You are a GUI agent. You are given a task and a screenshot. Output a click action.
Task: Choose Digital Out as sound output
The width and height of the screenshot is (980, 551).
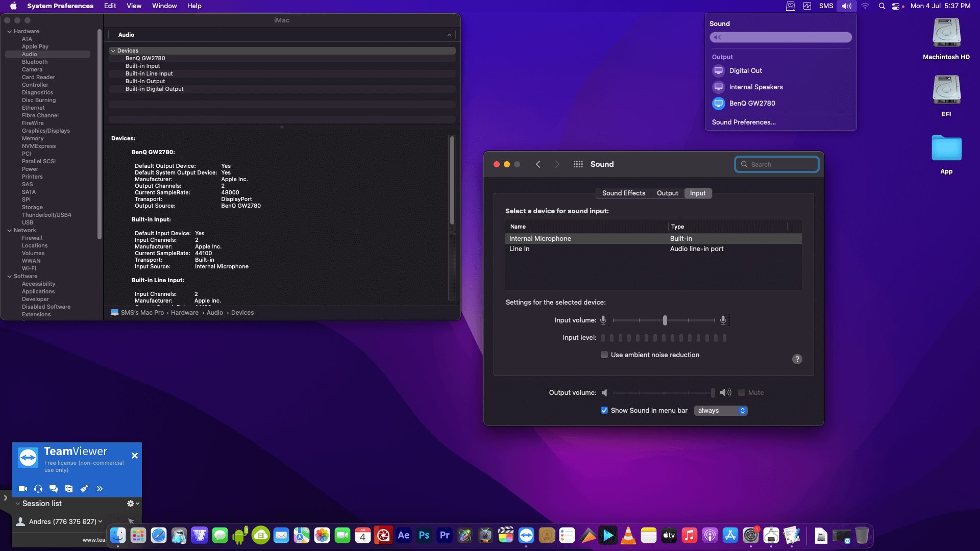pos(780,70)
